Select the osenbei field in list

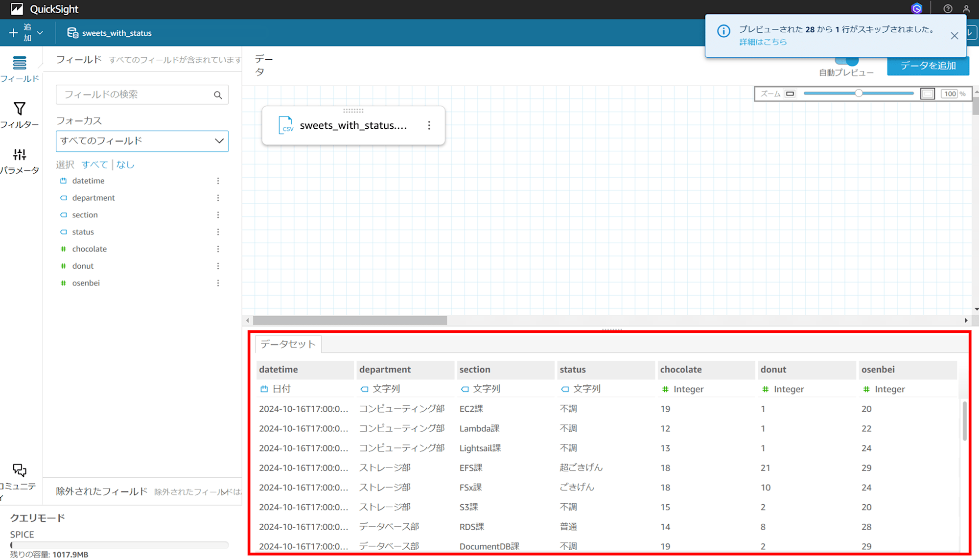[86, 283]
